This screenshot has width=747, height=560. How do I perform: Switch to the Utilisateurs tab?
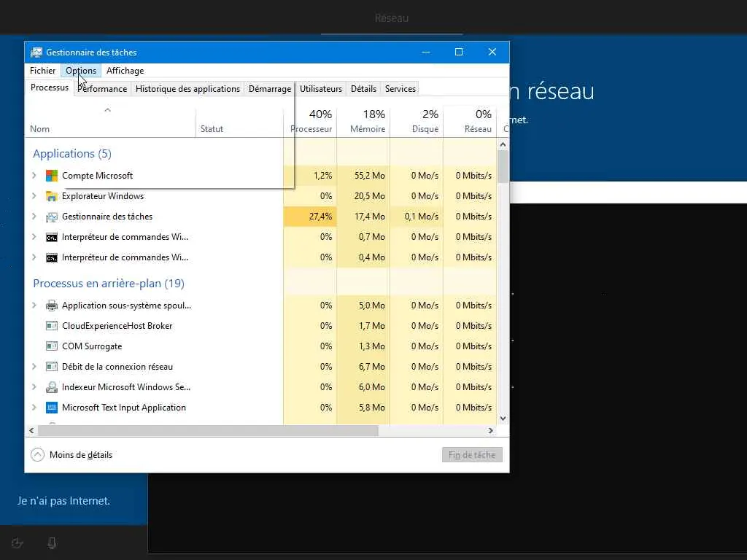point(321,89)
